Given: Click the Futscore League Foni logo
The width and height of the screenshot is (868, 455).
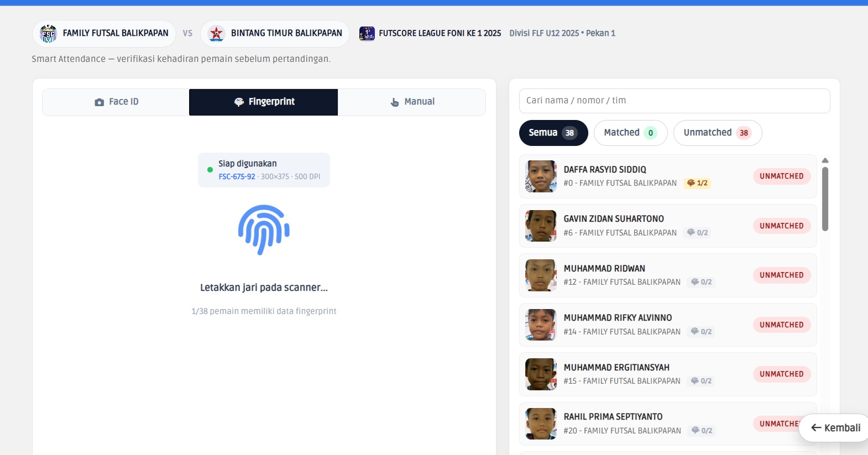Looking at the screenshot, I should pos(367,34).
